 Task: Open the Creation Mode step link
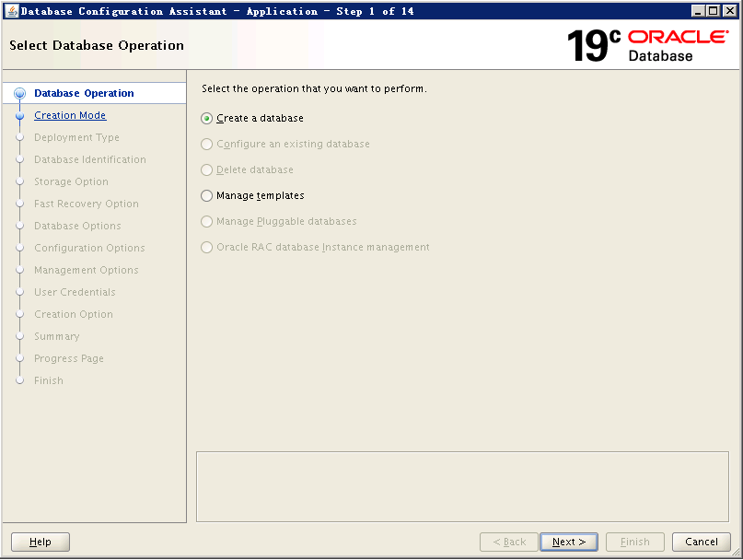[70, 115]
